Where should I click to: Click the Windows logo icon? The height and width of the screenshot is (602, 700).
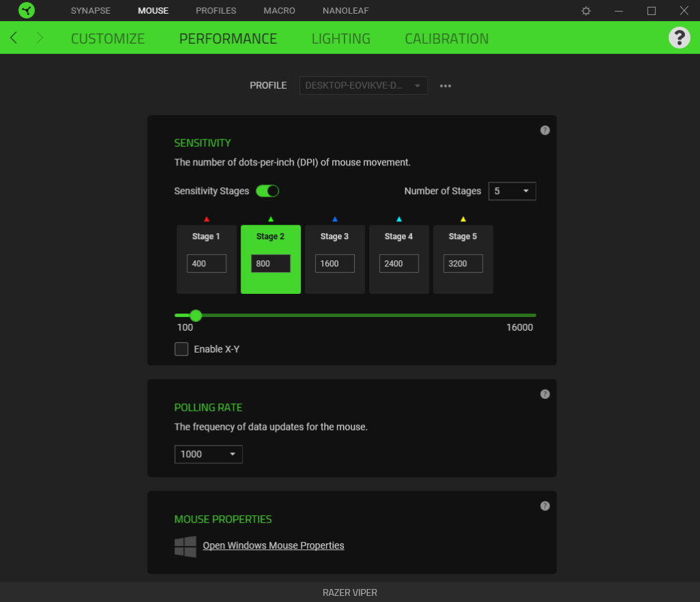pyautogui.click(x=185, y=546)
